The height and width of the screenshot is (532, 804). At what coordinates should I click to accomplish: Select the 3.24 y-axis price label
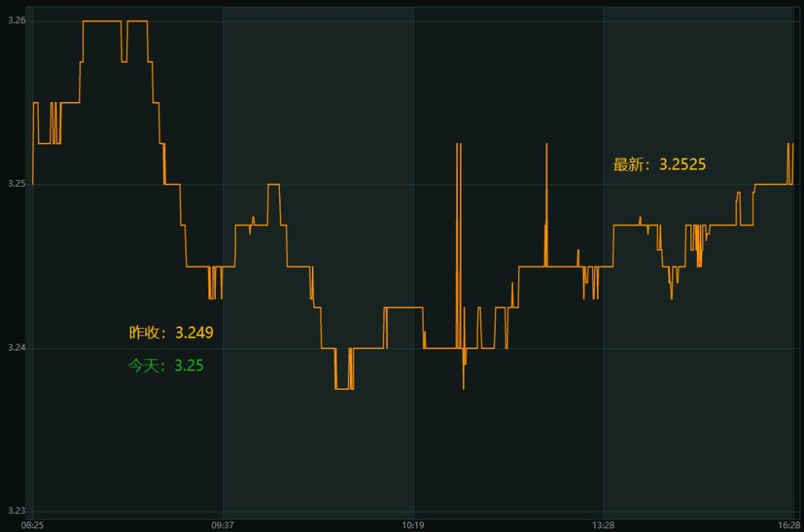[17, 347]
